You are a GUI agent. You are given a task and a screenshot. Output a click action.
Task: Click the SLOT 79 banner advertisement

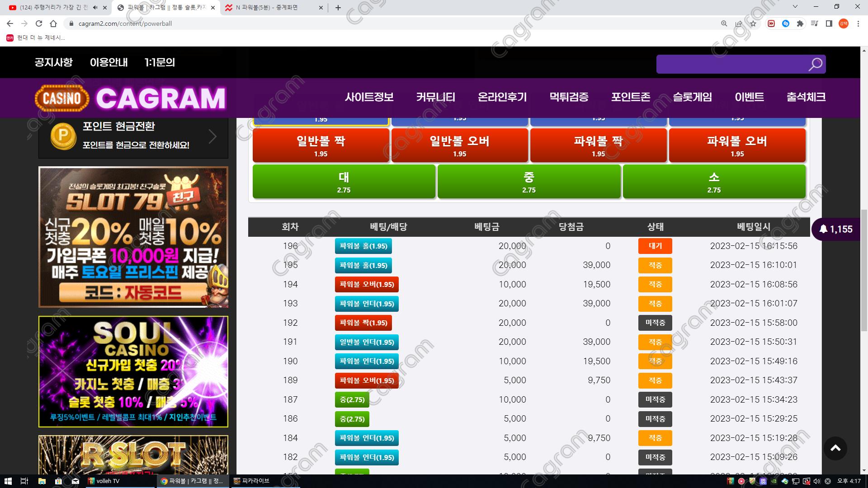pyautogui.click(x=133, y=237)
